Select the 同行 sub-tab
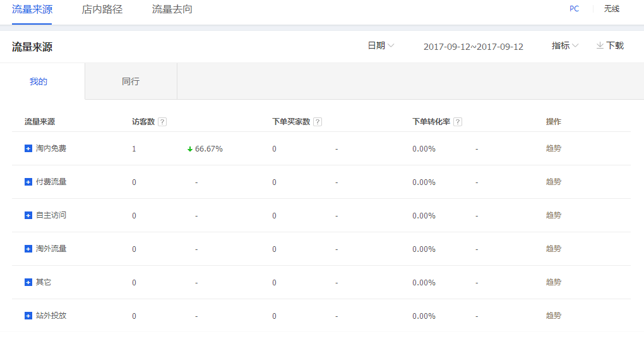The image size is (644, 339). [x=131, y=81]
